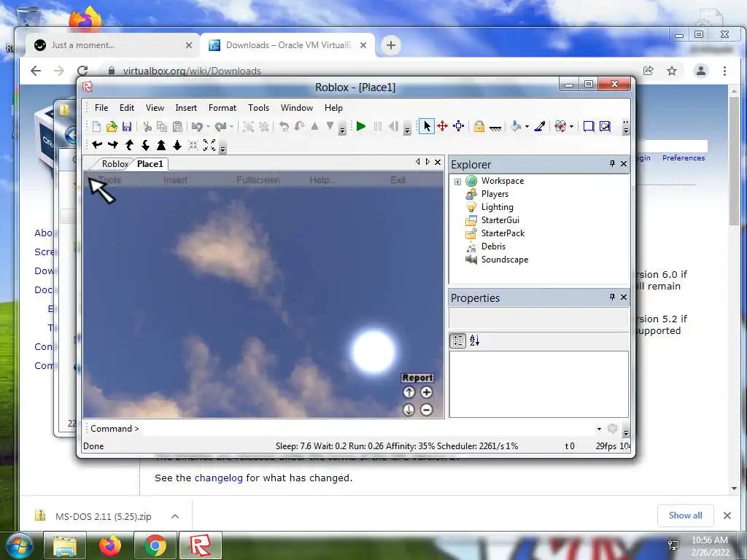
Task: Pin the Explorer panel
Action: (612, 164)
